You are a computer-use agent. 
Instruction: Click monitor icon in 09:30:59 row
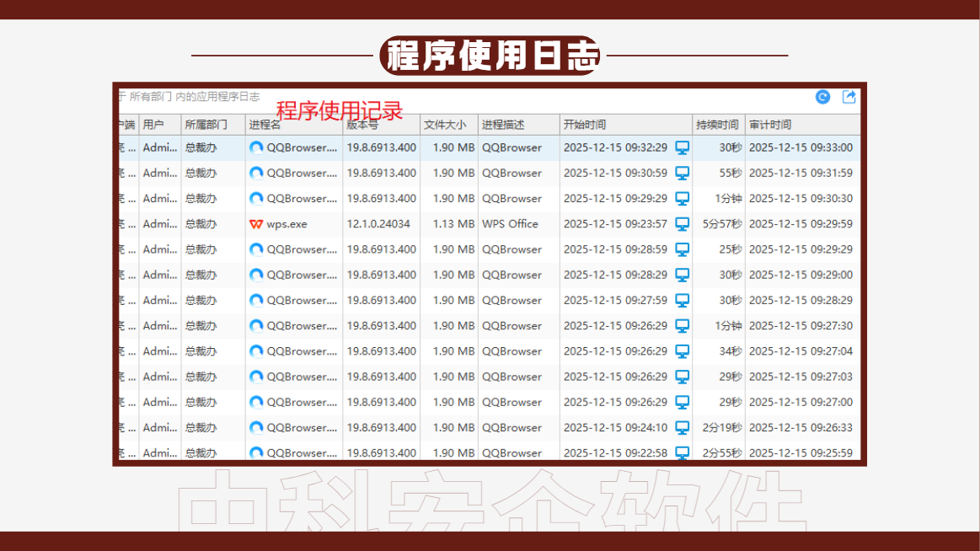[x=683, y=173]
